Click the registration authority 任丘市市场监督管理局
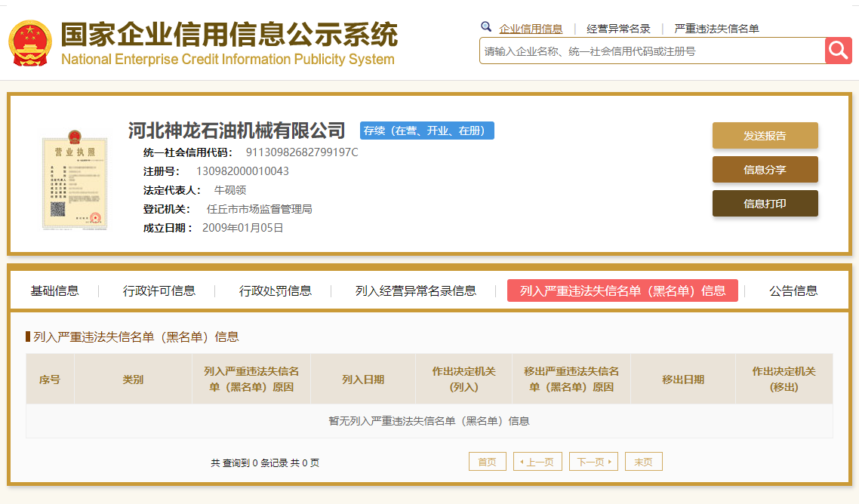This screenshot has width=859, height=504. [259, 209]
